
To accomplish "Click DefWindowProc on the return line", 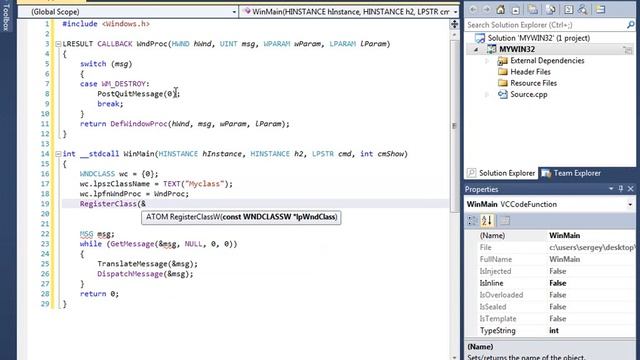I will [x=139, y=124].
